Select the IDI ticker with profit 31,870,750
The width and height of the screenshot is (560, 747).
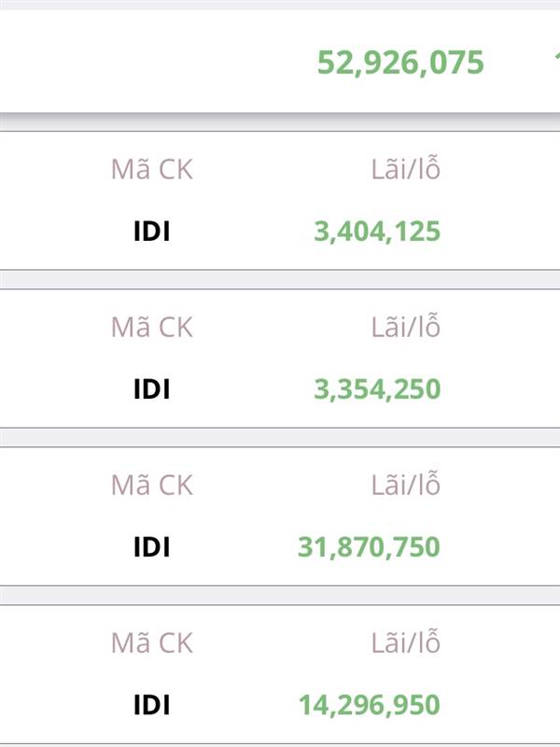tap(151, 546)
